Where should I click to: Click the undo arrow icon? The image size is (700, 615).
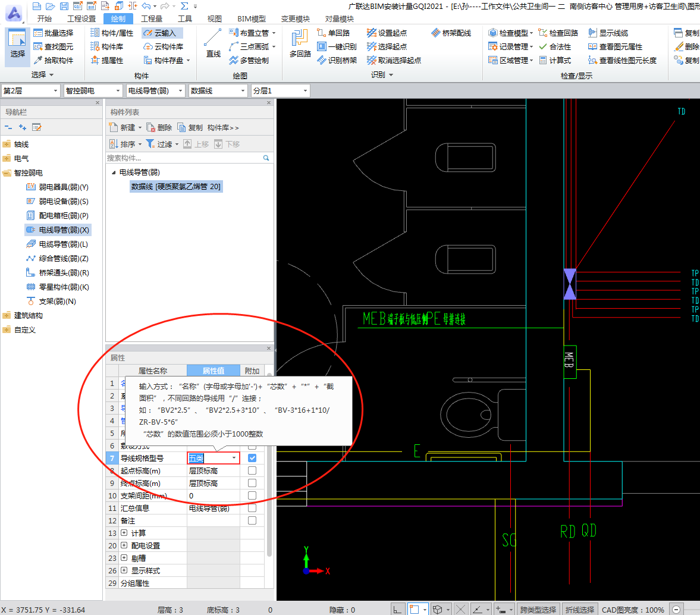coord(146,7)
